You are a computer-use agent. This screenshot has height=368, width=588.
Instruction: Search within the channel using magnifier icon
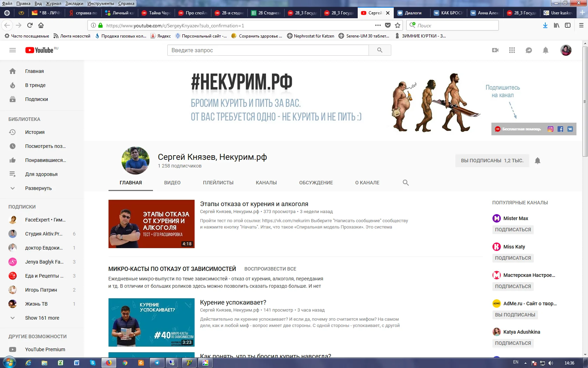click(x=406, y=183)
